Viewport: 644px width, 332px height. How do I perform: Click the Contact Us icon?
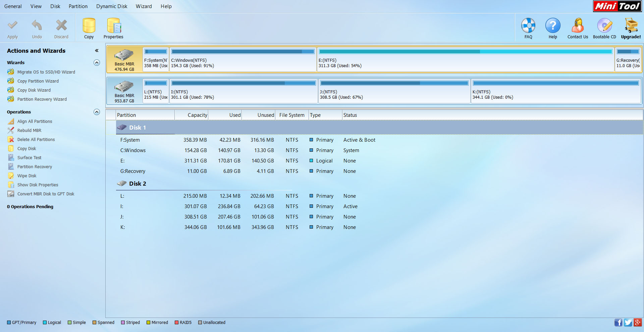coord(578,26)
